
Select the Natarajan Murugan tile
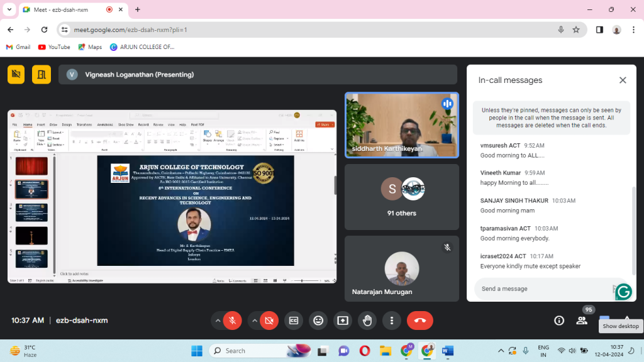click(x=402, y=269)
